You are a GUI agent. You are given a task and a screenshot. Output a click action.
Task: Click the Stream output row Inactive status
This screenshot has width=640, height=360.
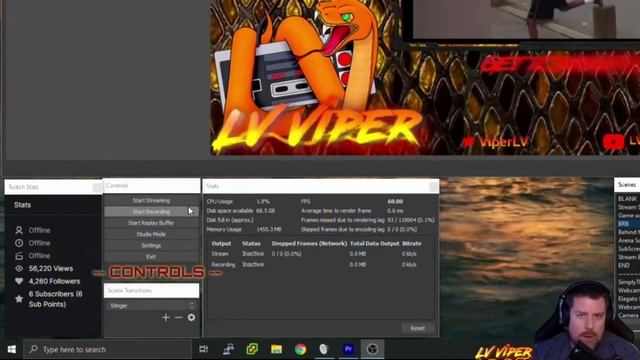point(253,254)
